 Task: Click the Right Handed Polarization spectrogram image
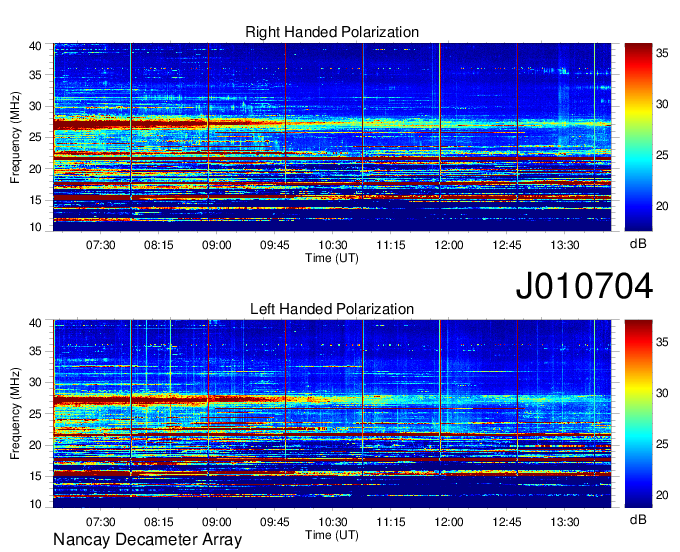click(x=332, y=137)
